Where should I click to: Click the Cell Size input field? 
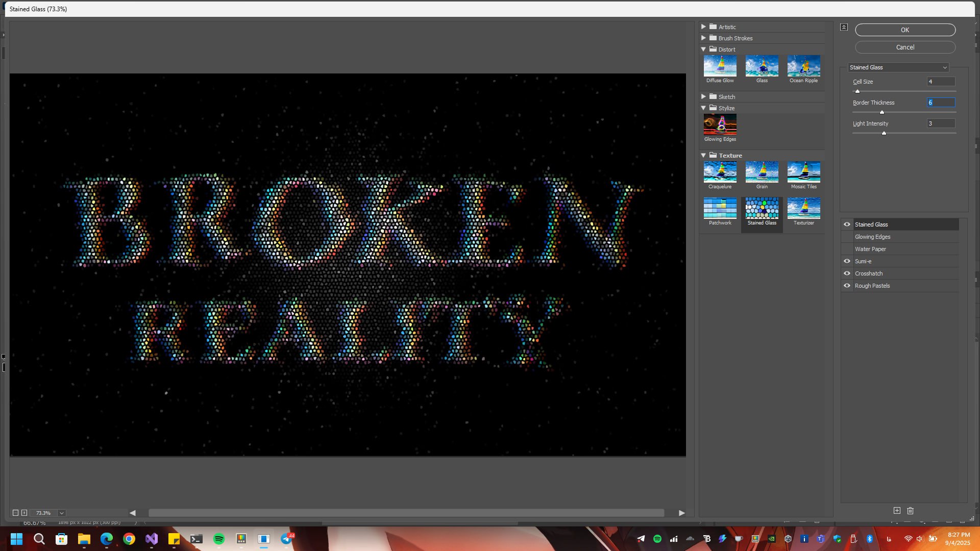(x=940, y=82)
